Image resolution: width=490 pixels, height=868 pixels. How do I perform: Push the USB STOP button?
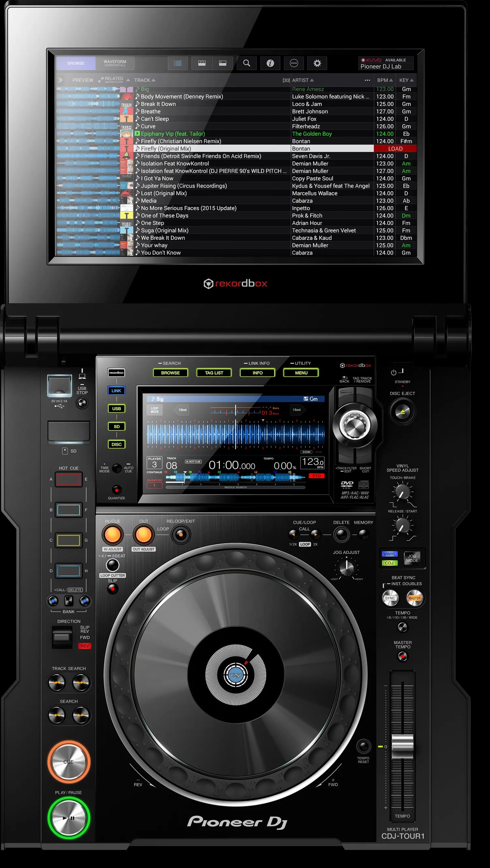point(82,403)
